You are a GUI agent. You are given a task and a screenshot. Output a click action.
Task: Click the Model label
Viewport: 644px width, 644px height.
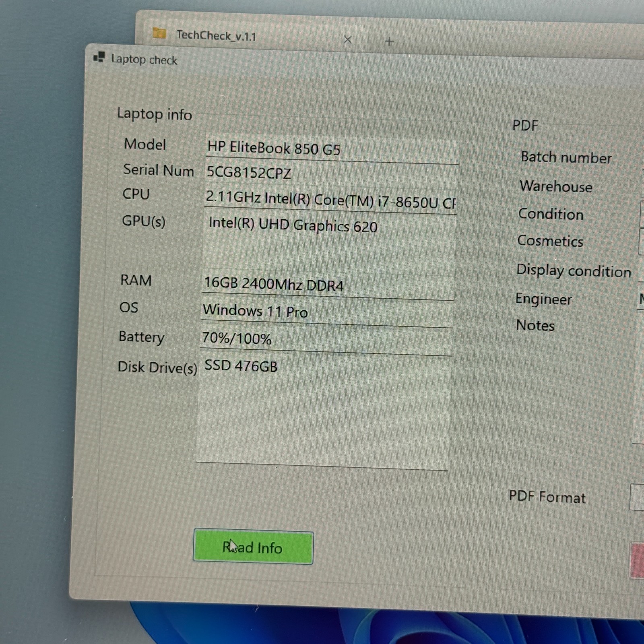pos(145,144)
